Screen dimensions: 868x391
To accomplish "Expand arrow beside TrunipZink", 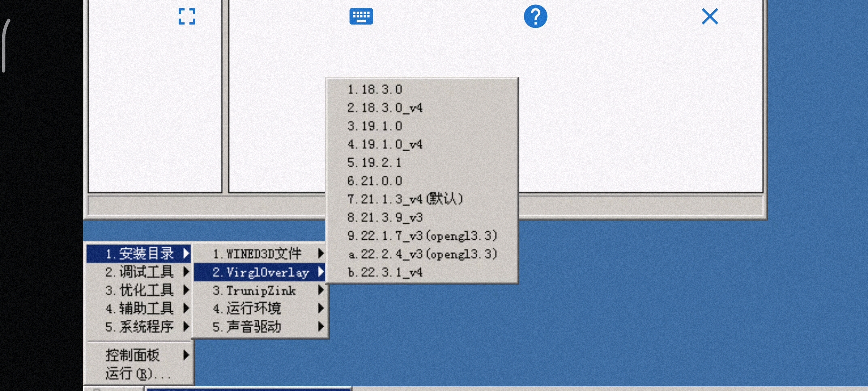I will (x=320, y=290).
